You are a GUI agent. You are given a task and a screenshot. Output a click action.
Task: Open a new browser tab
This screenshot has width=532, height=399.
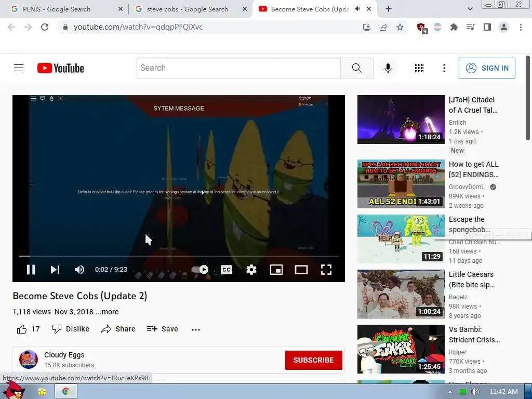click(389, 9)
